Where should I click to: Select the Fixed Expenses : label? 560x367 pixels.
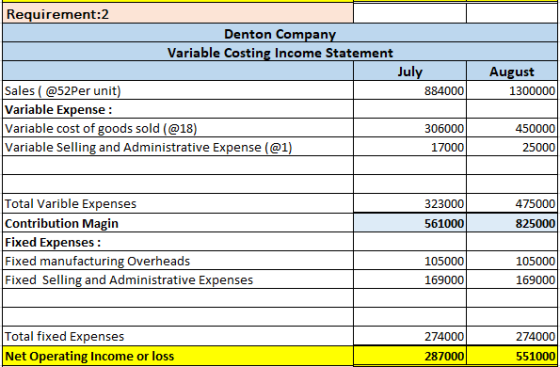(53, 242)
